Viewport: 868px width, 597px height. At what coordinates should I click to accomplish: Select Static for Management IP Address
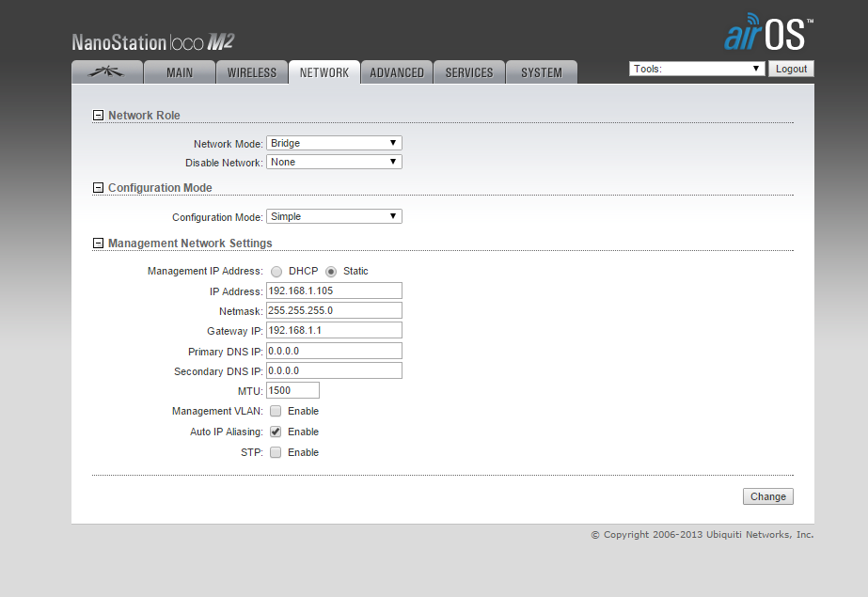tap(331, 271)
